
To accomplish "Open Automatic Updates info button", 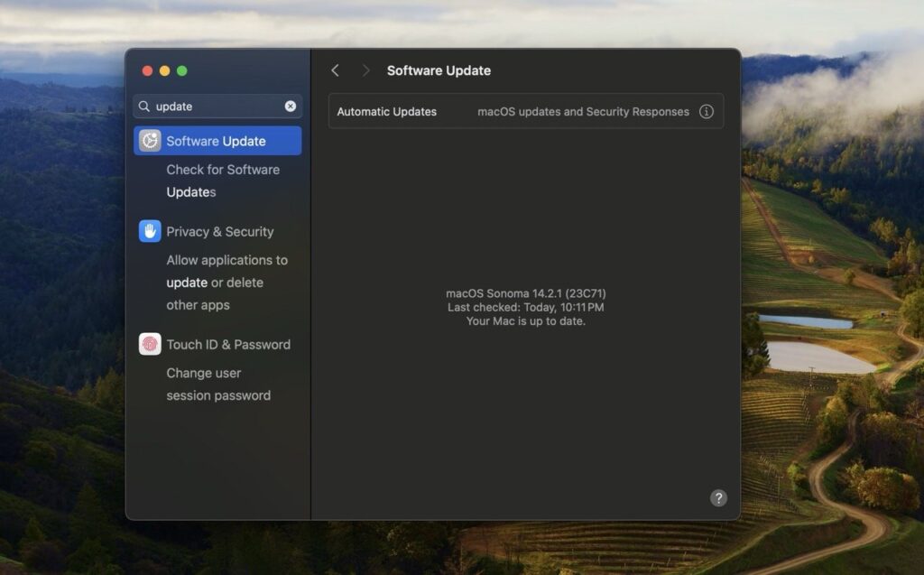I will (x=707, y=112).
